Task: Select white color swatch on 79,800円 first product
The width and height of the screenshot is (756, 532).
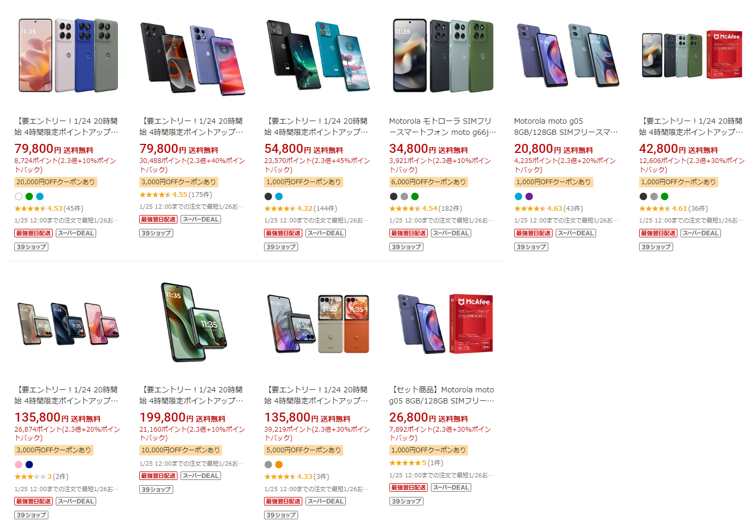Action: [x=19, y=196]
